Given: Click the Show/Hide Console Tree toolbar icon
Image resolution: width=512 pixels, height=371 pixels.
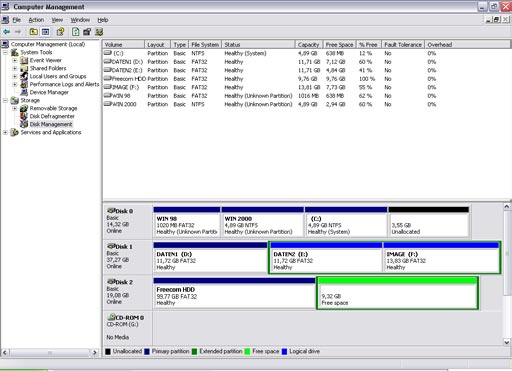Looking at the screenshot, I should (45, 32).
